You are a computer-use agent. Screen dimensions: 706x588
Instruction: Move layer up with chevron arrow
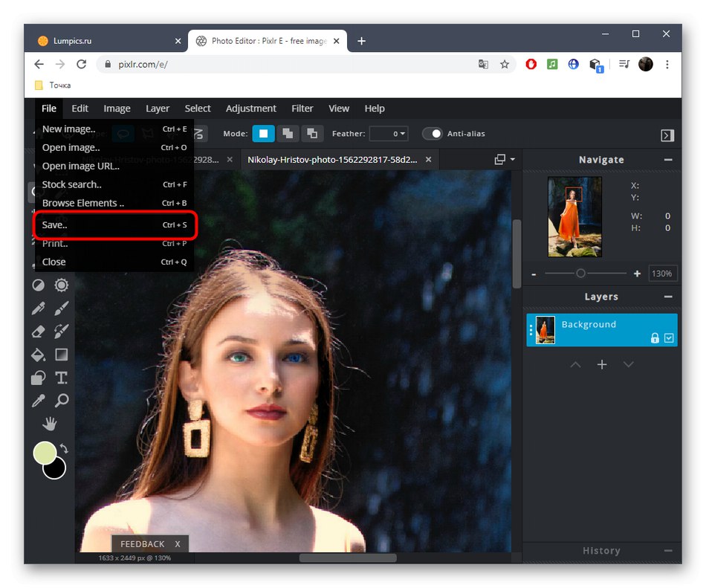pyautogui.click(x=575, y=364)
